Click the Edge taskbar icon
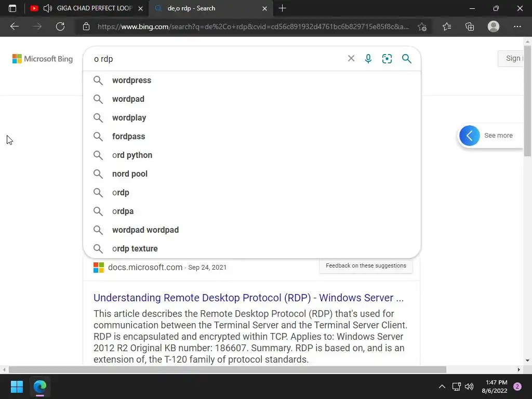 pos(39,387)
